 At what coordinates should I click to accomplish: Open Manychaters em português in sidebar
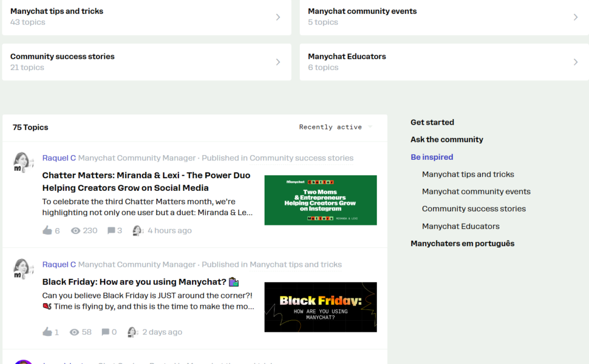click(x=462, y=243)
